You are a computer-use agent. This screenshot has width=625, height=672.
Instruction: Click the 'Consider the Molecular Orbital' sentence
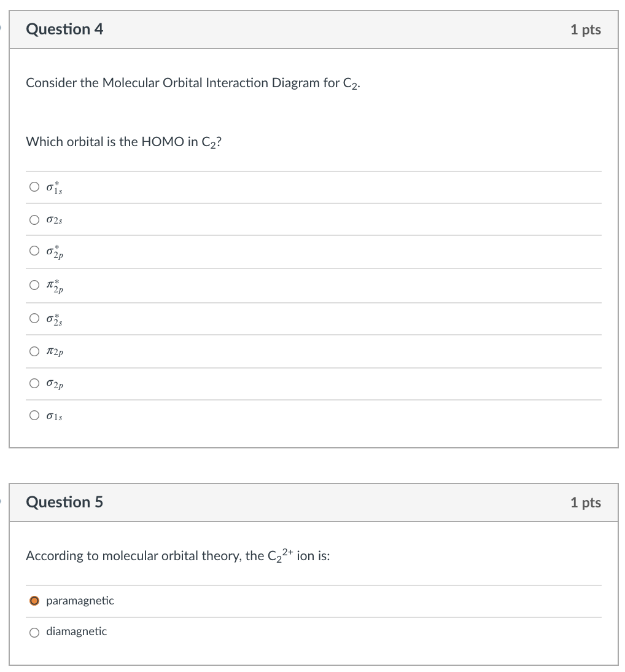193,83
